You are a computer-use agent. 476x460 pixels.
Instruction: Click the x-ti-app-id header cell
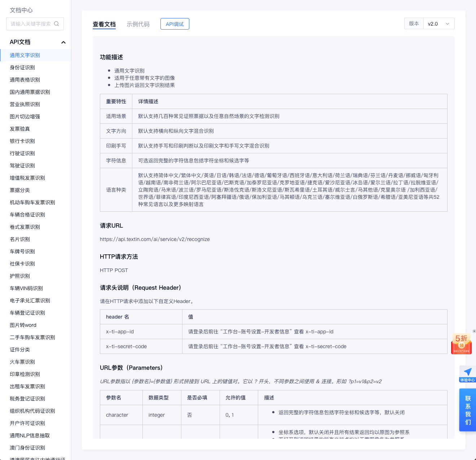(141, 332)
